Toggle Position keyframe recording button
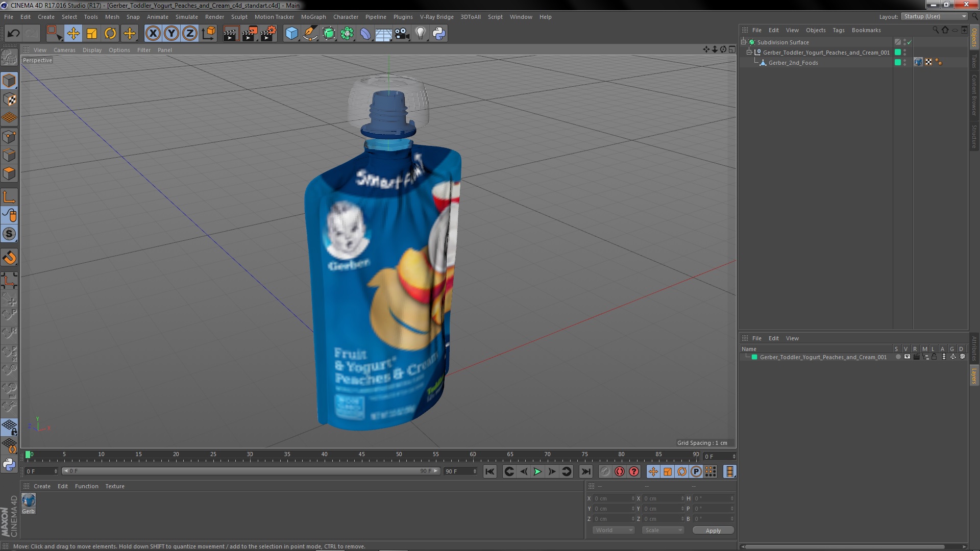 653,472
